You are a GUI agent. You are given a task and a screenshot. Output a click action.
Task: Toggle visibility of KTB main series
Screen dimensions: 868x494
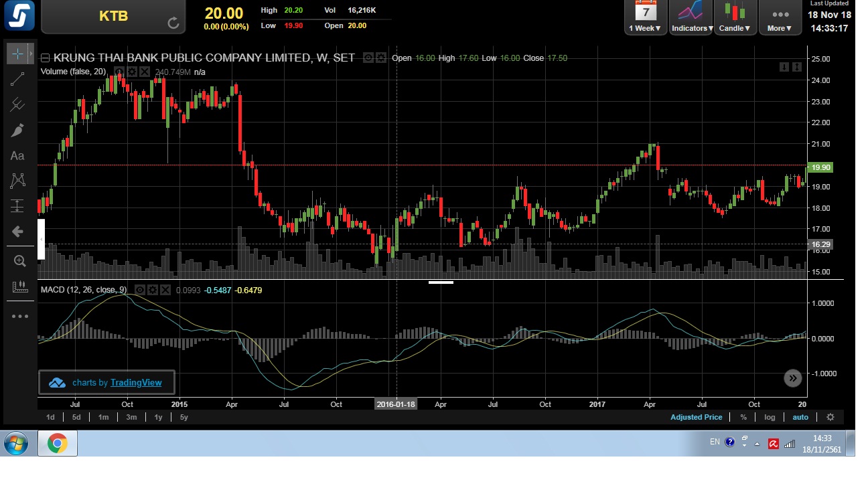pos(368,58)
